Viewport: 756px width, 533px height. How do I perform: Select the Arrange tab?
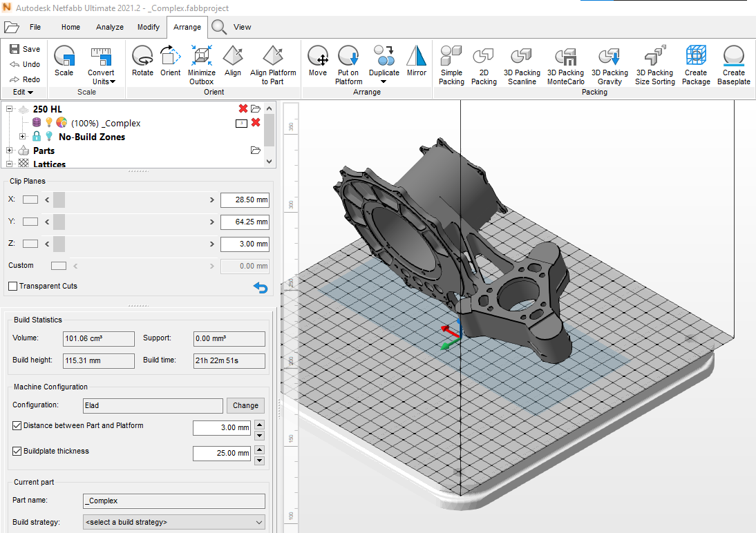[187, 27]
